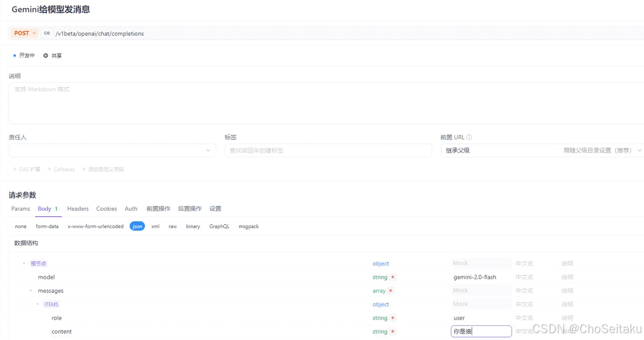This screenshot has height=340, width=644.
Task: Select the binary body type
Action: pos(193,226)
